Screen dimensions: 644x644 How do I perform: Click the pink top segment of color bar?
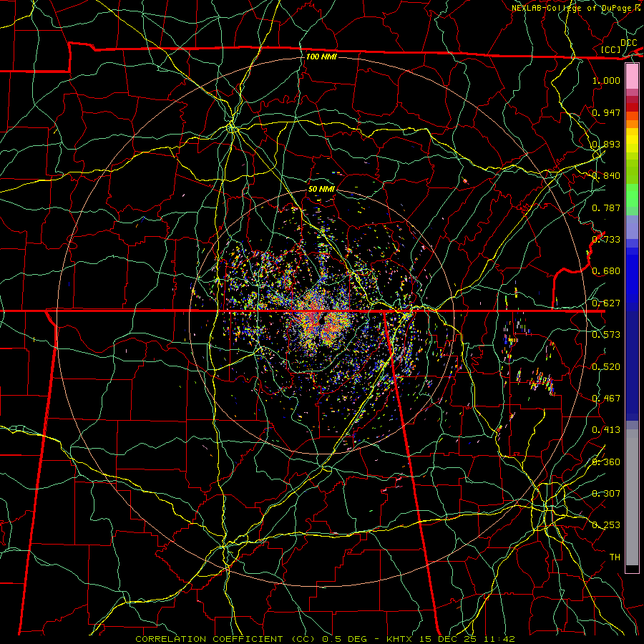632,77
